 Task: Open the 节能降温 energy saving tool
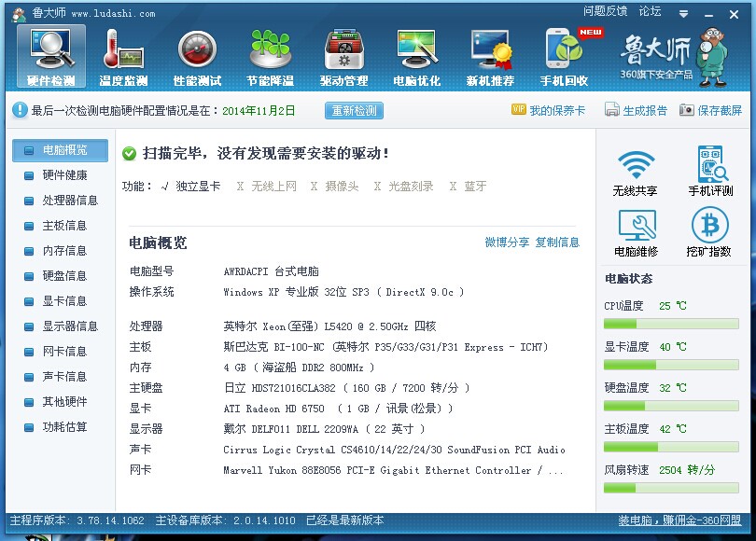tap(271, 56)
